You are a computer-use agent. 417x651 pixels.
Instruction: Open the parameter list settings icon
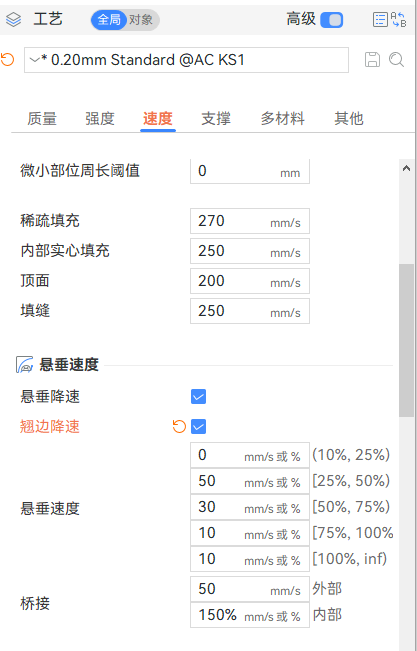pyautogui.click(x=380, y=20)
